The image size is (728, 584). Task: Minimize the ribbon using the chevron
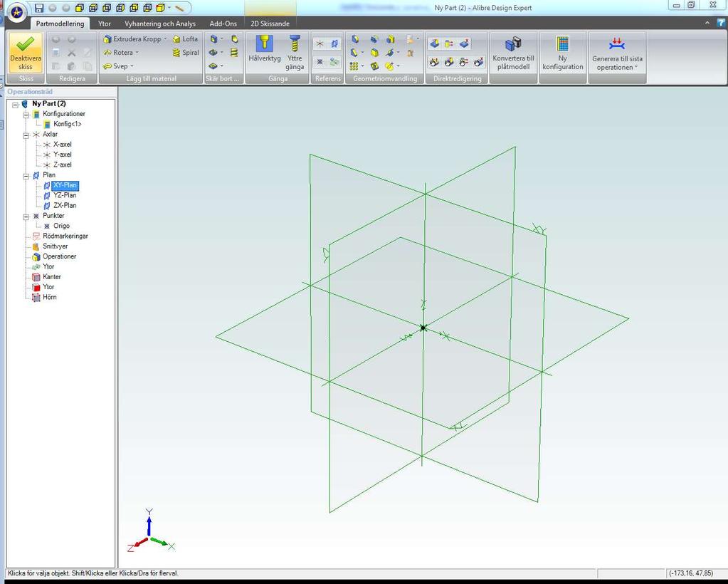tap(707, 23)
